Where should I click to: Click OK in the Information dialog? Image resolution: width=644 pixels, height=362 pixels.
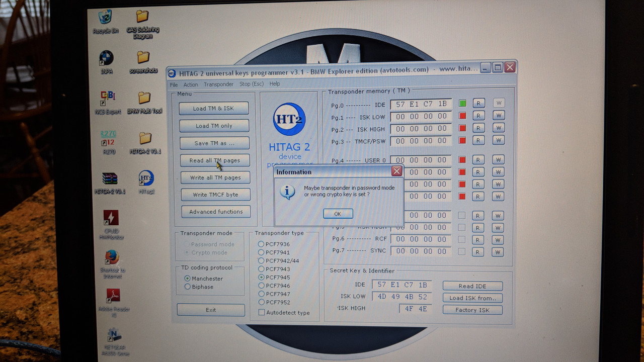338,214
